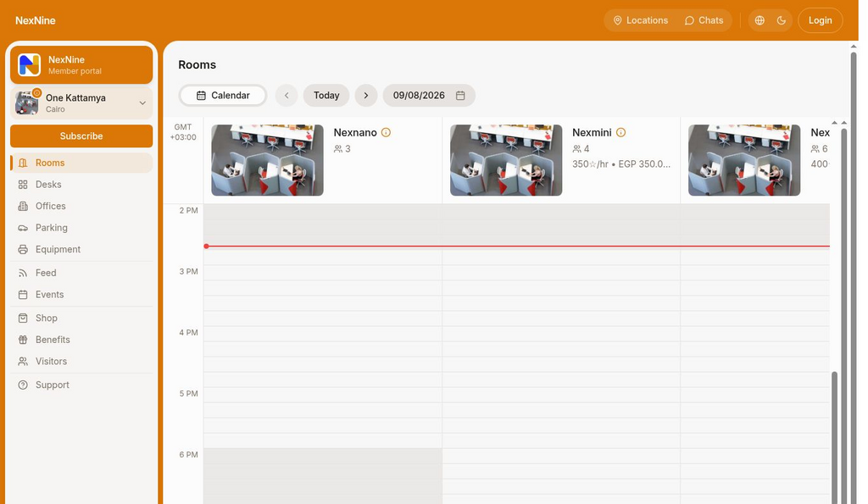Click the Parking car icon
The height and width of the screenshot is (504, 868).
pos(23,227)
